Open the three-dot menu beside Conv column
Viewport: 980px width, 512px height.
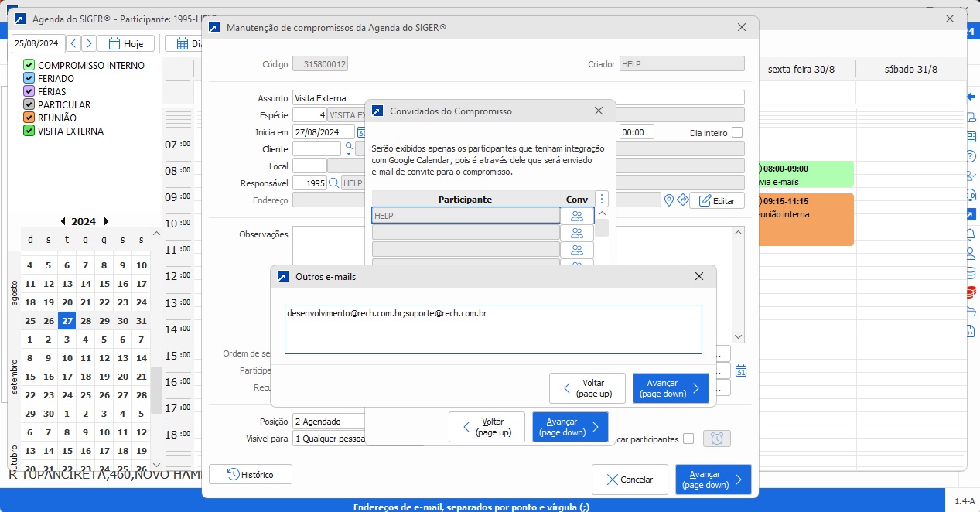point(603,199)
